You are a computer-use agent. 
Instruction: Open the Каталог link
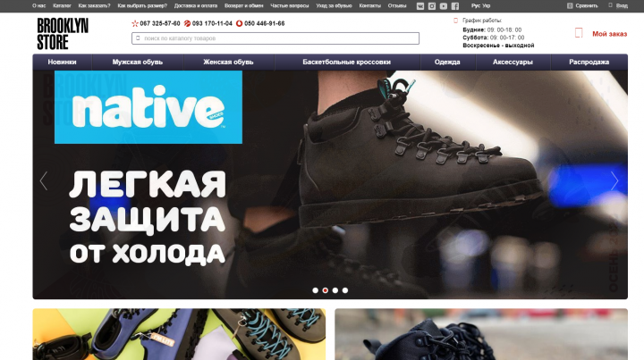click(x=62, y=5)
